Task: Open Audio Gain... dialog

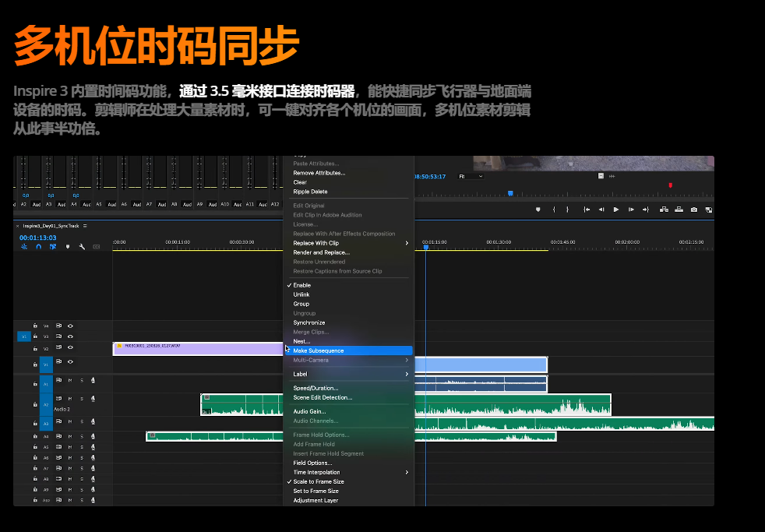Action: coord(348,411)
